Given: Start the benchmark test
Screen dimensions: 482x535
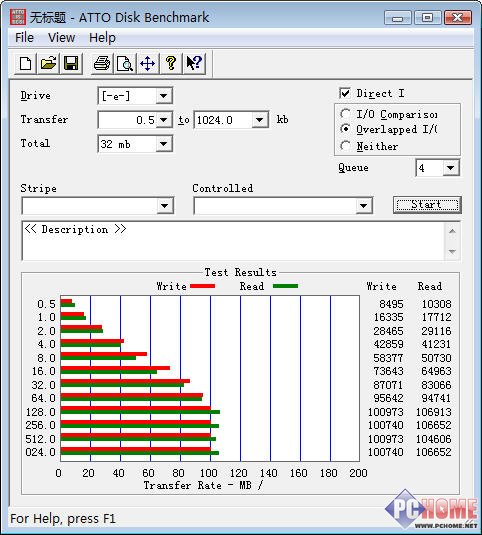Looking at the screenshot, I should [x=427, y=205].
